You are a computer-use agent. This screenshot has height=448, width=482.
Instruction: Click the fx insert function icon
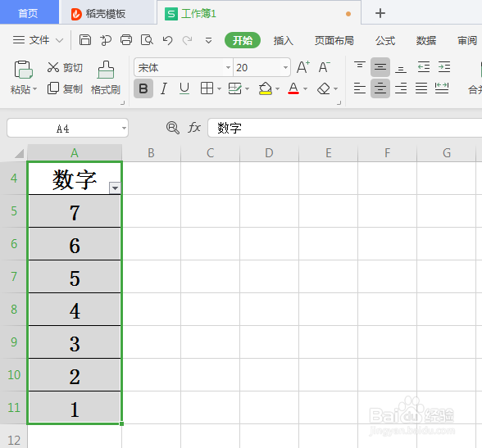point(194,128)
